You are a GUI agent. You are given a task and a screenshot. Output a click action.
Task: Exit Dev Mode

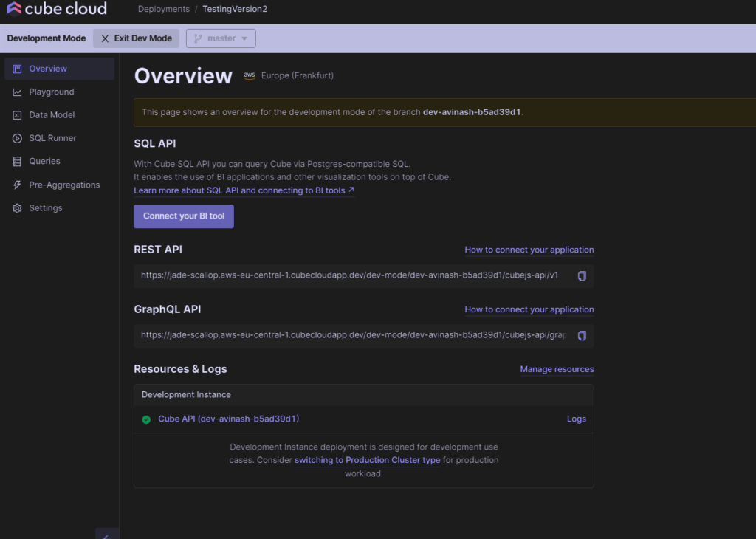pyautogui.click(x=136, y=38)
